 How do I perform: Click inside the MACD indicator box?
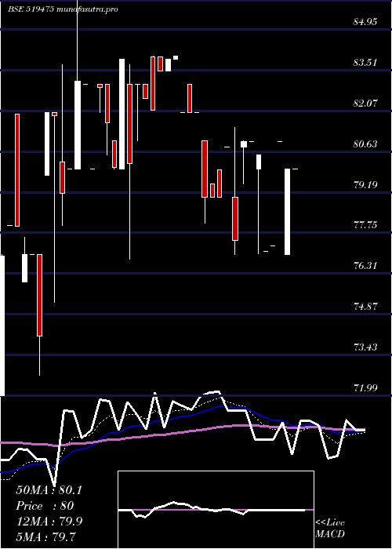tap(216, 510)
